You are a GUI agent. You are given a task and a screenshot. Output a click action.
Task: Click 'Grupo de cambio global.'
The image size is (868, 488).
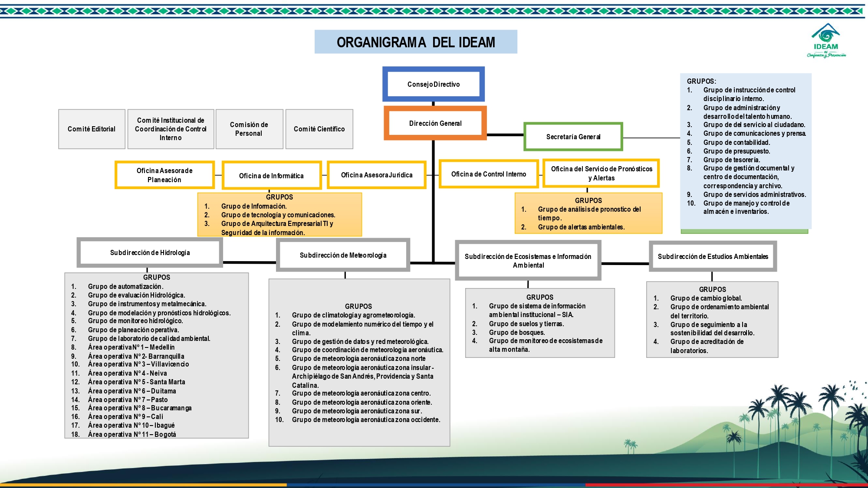click(x=706, y=298)
